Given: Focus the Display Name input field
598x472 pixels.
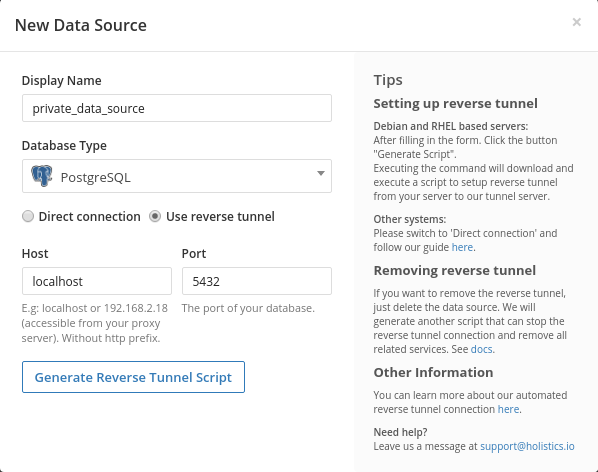Looking at the screenshot, I should (177, 108).
